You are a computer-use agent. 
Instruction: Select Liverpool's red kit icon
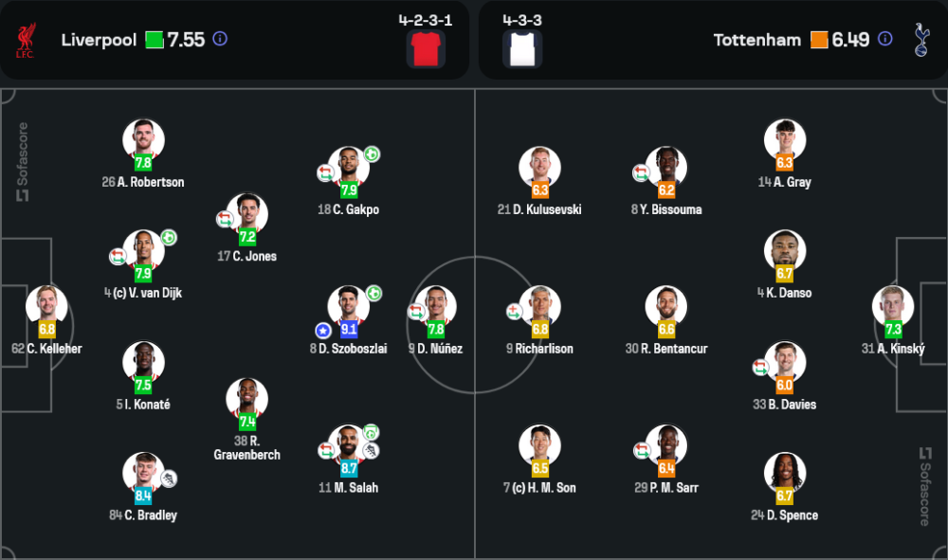tap(426, 48)
